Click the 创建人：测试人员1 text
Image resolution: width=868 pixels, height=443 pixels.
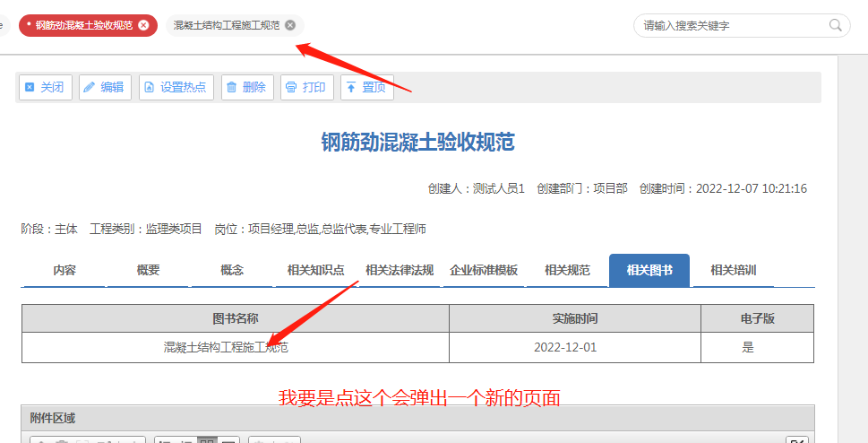[x=476, y=188]
